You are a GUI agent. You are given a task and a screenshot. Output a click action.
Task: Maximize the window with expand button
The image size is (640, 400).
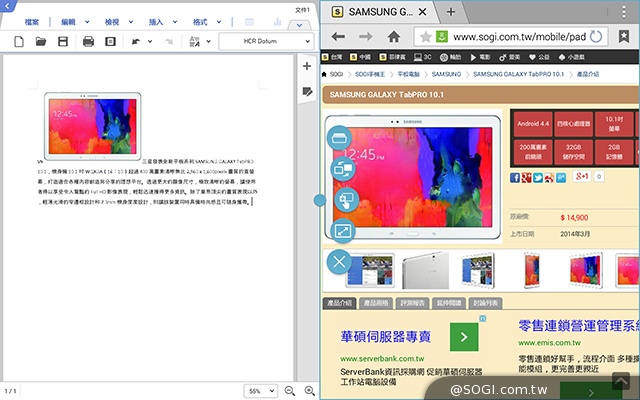[343, 231]
